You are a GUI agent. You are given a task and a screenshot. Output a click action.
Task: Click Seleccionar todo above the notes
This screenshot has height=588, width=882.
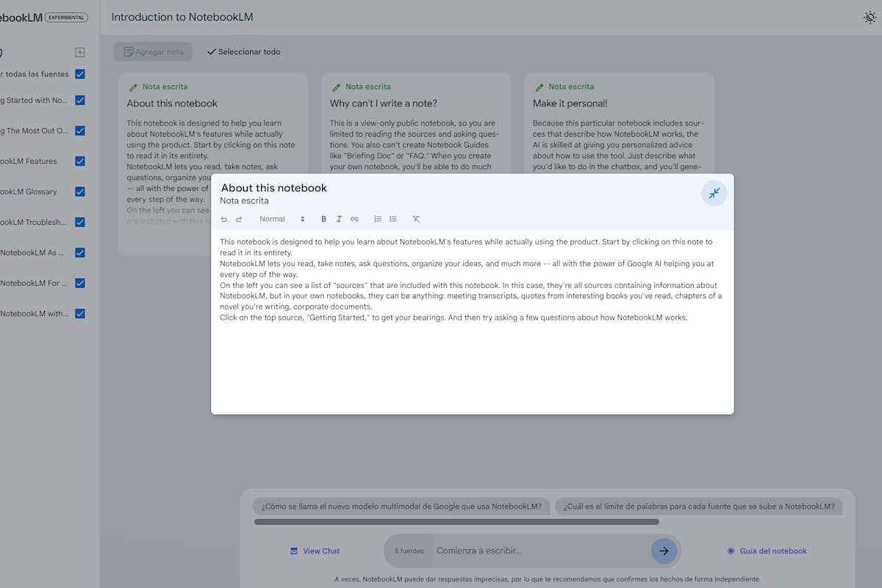pyautogui.click(x=243, y=51)
